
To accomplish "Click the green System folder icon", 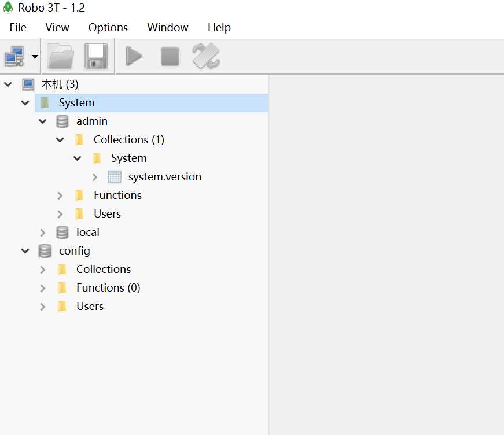I will tap(45, 103).
